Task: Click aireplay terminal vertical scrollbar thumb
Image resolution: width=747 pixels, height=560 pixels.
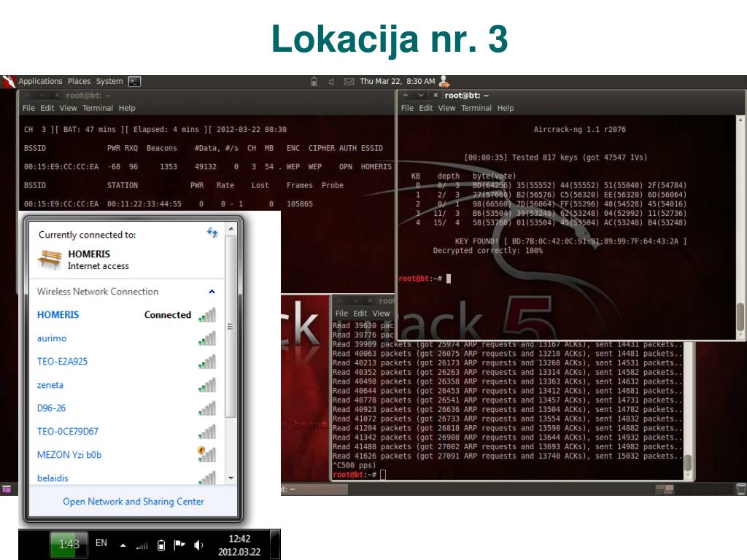Action: (687, 463)
